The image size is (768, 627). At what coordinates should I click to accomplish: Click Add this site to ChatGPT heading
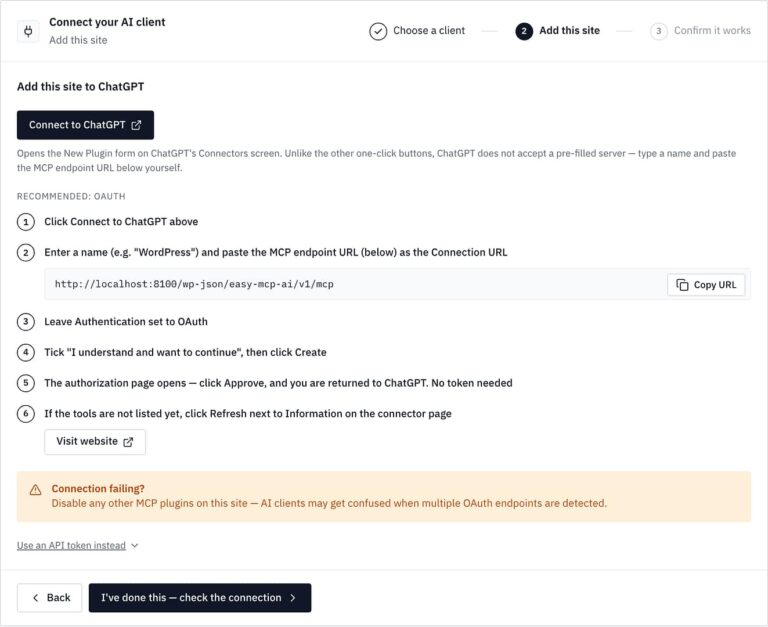tap(81, 87)
